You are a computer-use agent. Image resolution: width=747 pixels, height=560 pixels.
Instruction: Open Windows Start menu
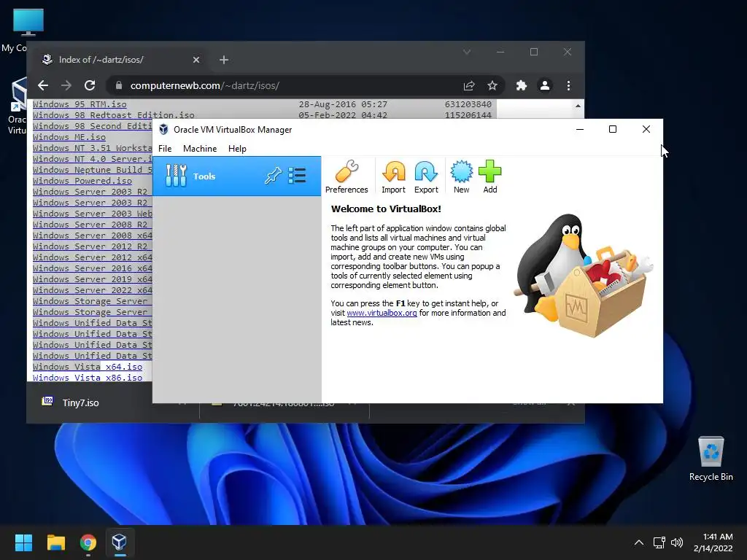(x=23, y=542)
